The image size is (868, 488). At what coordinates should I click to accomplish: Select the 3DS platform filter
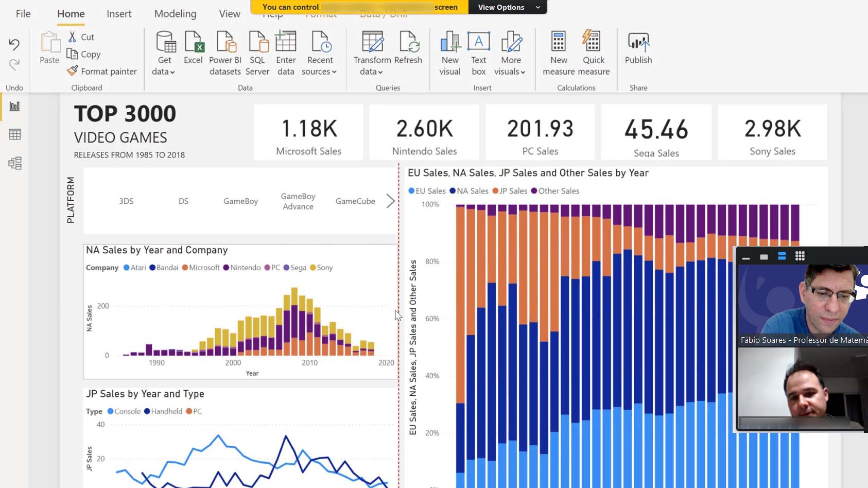(126, 201)
